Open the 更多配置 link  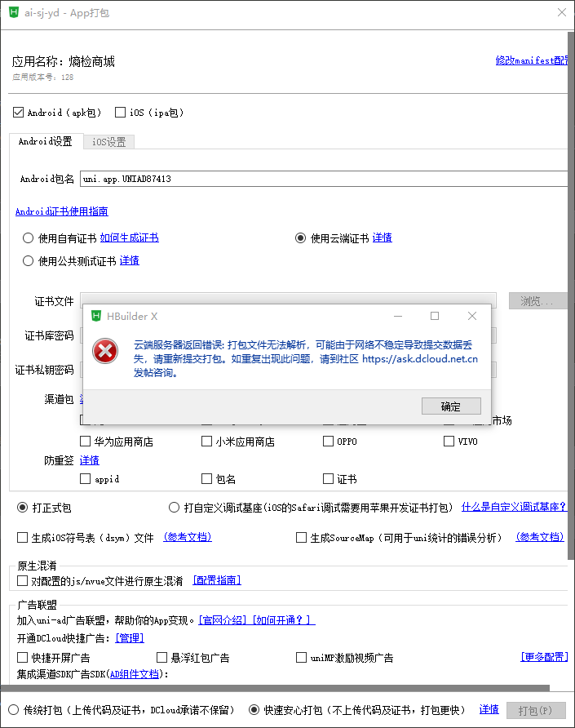pyautogui.click(x=544, y=657)
